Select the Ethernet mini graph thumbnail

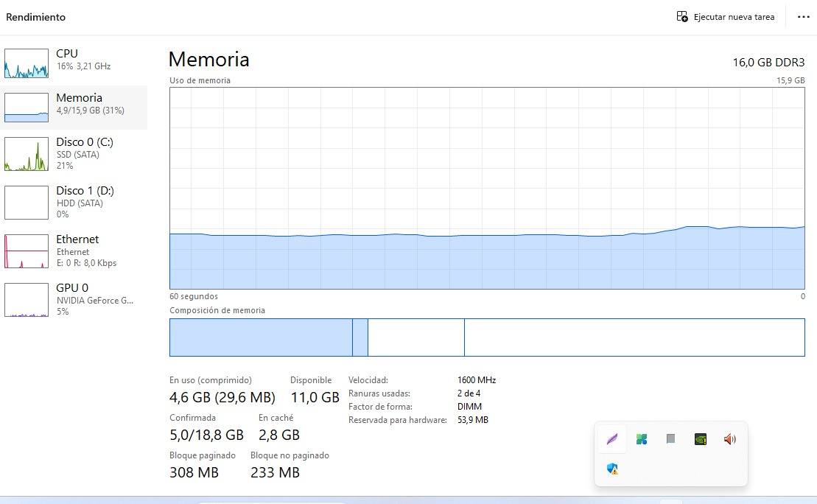tap(27, 251)
